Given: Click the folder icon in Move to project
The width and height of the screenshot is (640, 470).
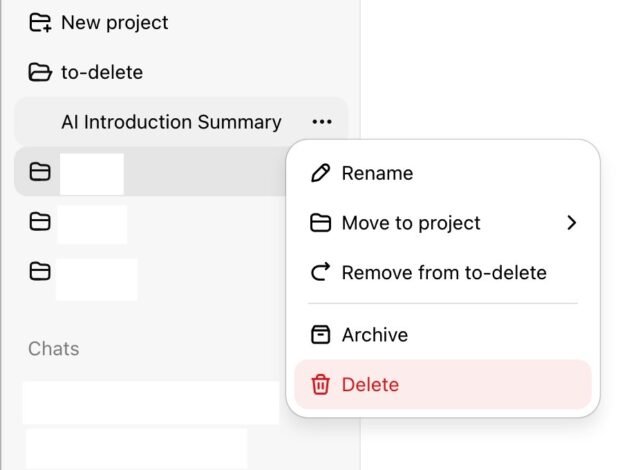Looking at the screenshot, I should click(320, 223).
